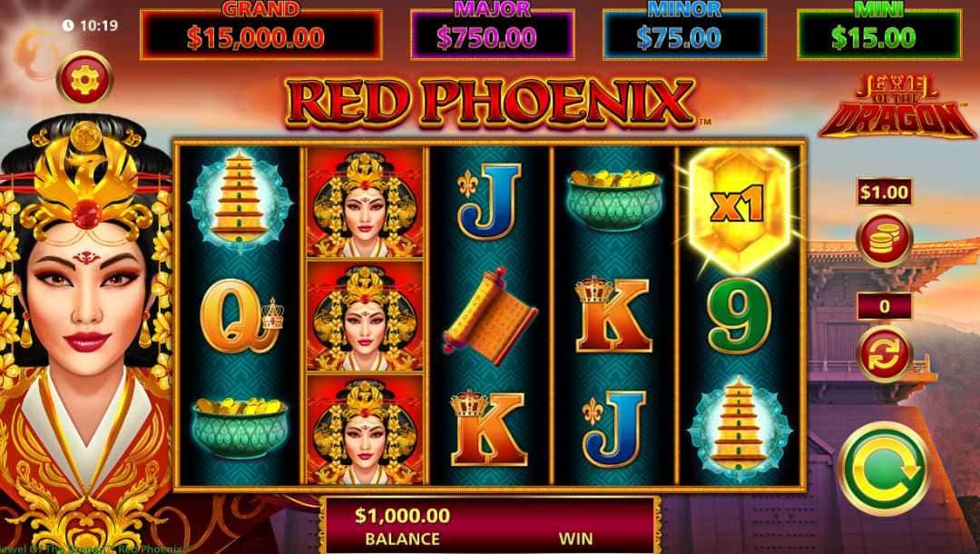Click the Major $750.00 jackpot panel
Viewport: 980px width, 554px height.
click(x=492, y=35)
